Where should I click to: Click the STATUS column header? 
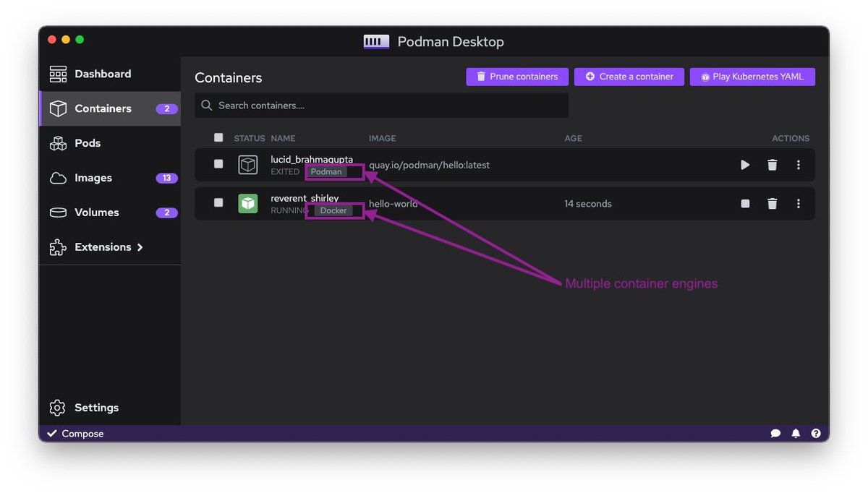coord(250,138)
